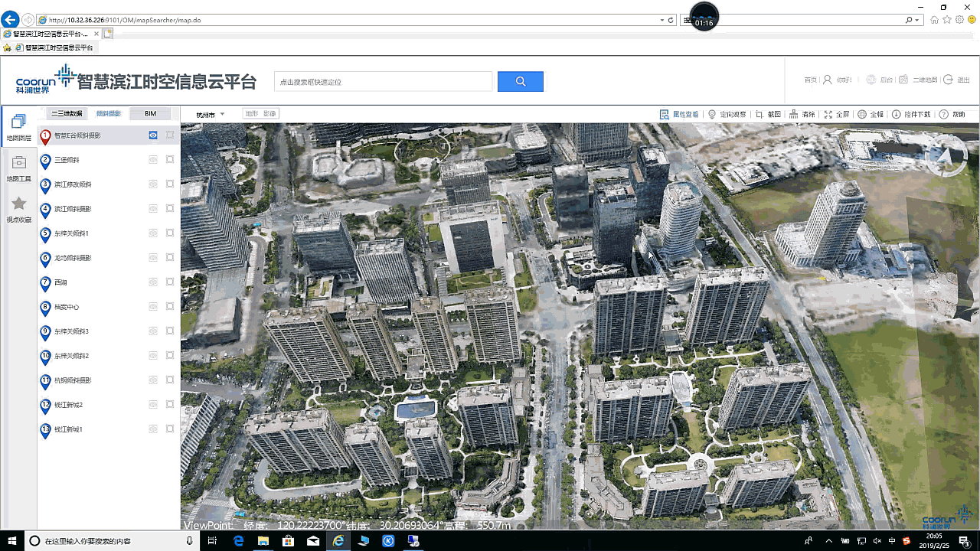980x551 pixels.
Task: Click the 退出 logout link
Action: coord(956,80)
